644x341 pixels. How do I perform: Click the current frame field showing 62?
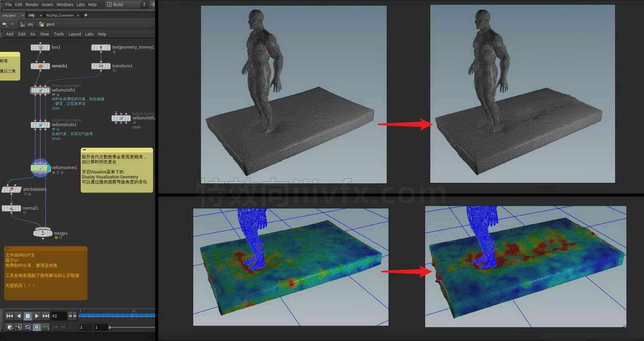click(59, 316)
